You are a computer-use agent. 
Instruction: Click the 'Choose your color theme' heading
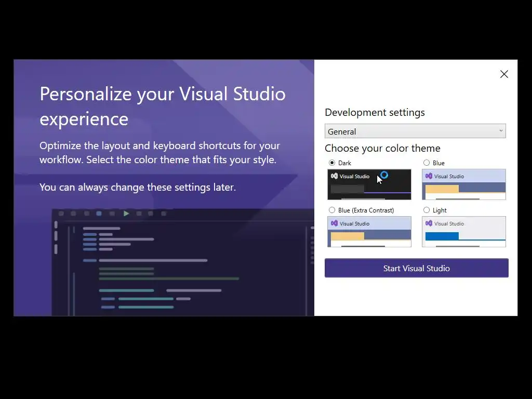[382, 148]
